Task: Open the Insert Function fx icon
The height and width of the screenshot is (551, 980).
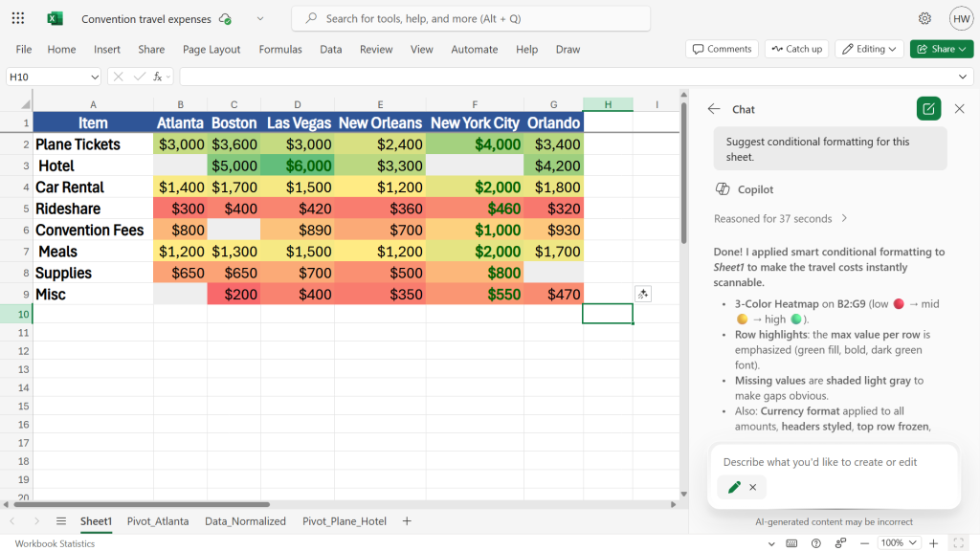Action: 159,76
